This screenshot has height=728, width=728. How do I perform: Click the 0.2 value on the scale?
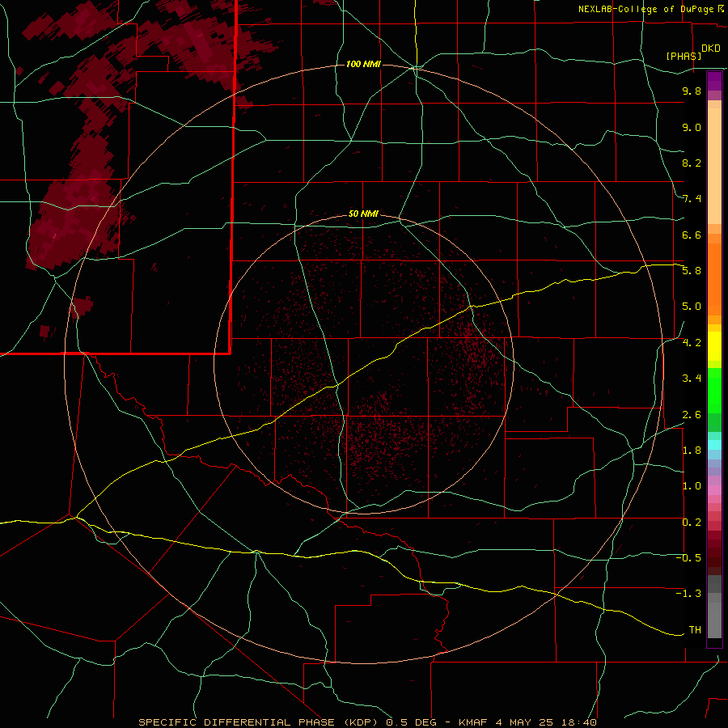coord(692,523)
